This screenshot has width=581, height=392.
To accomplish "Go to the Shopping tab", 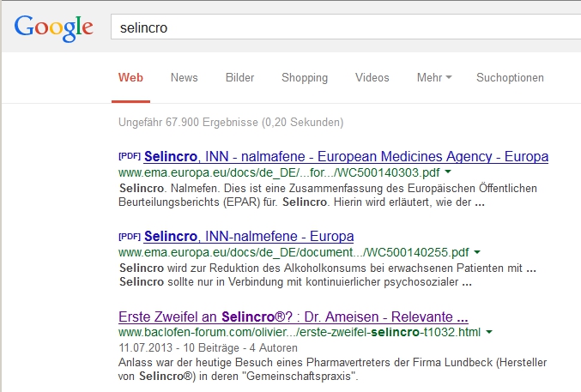I will coord(304,77).
